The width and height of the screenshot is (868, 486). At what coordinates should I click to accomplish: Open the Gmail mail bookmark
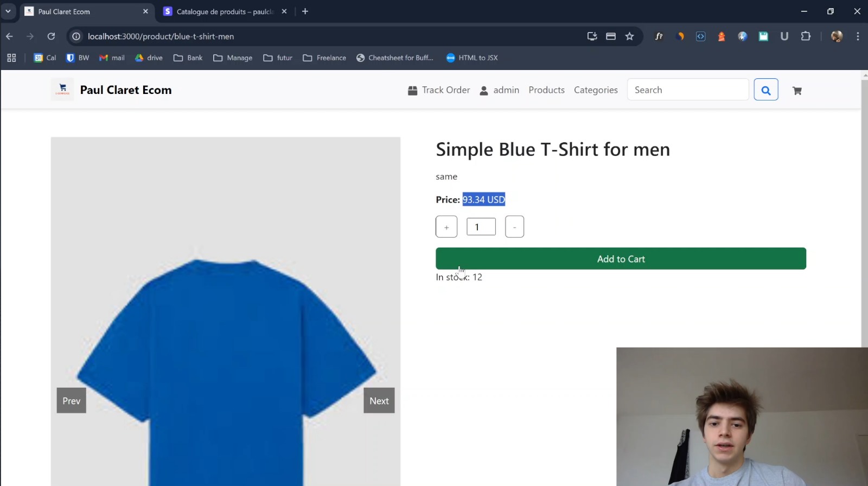coord(112,58)
